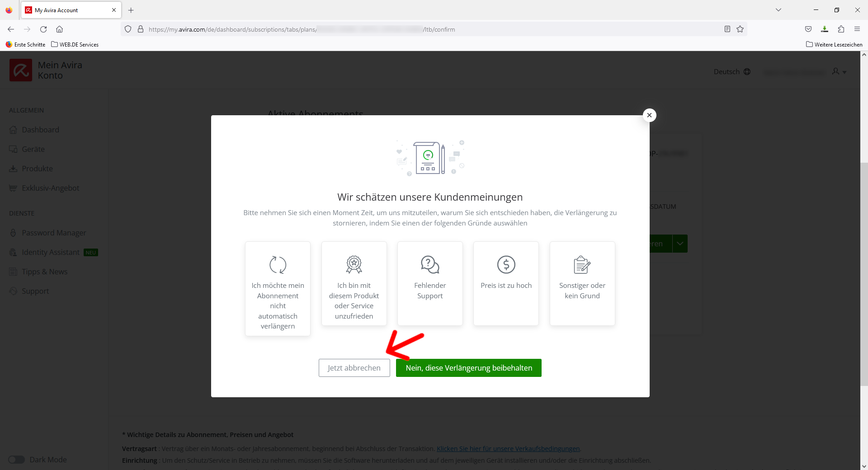
Task: Toggle the Dark Mode switch
Action: tap(16, 460)
